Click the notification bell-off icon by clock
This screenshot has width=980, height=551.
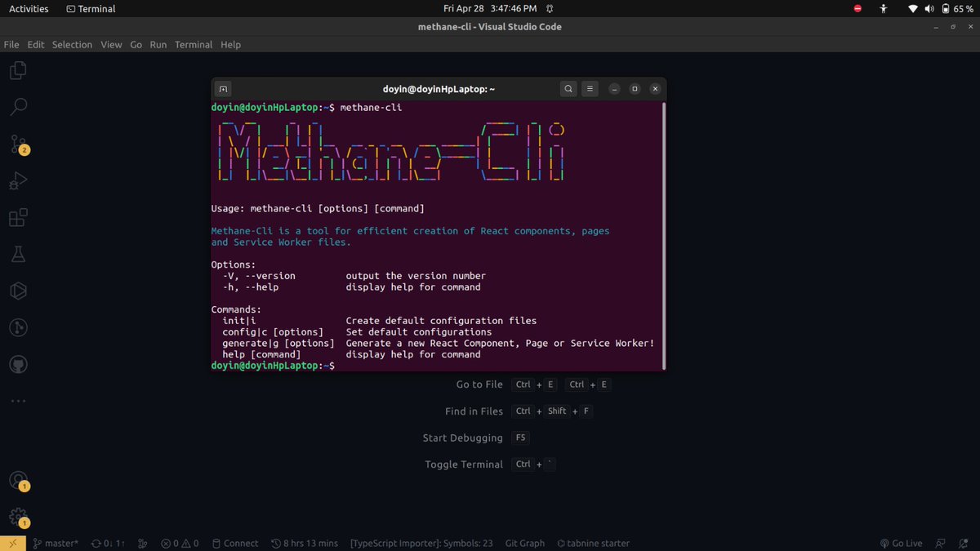click(550, 8)
